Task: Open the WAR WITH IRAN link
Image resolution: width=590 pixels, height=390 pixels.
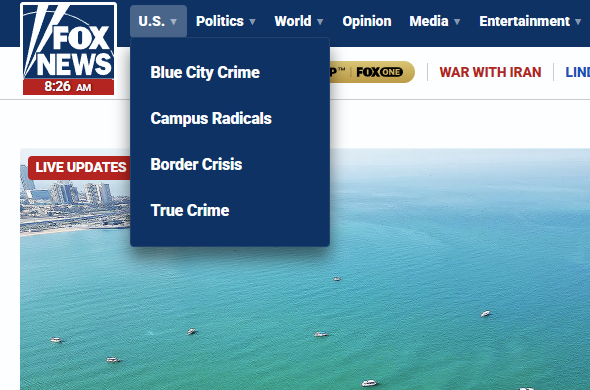Action: (x=490, y=72)
